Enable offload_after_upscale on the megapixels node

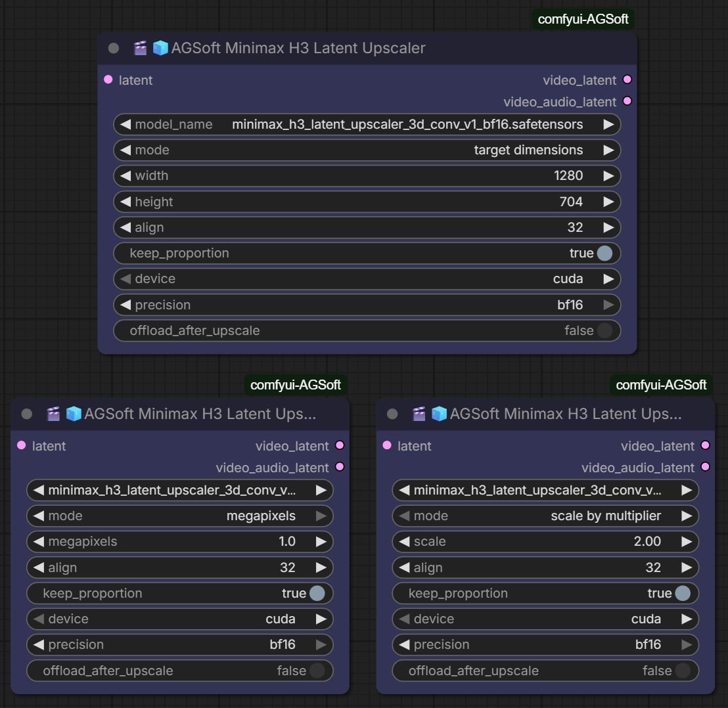[179, 671]
